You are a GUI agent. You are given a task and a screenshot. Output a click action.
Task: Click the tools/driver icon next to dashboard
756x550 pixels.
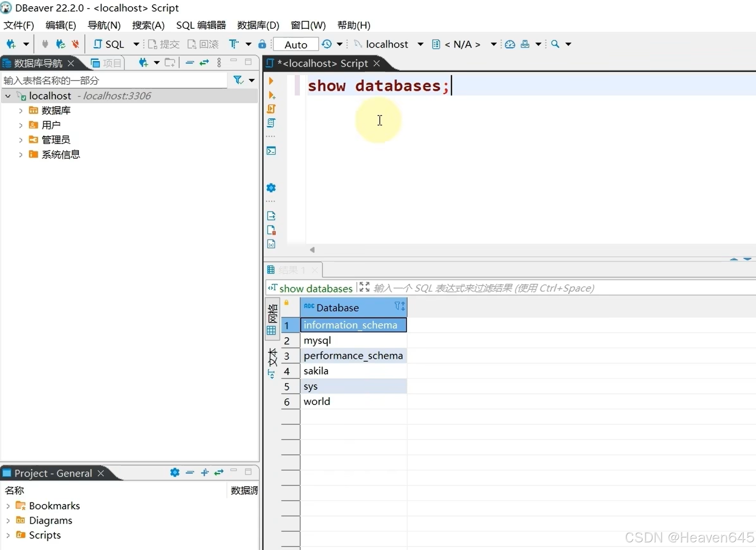click(x=525, y=44)
